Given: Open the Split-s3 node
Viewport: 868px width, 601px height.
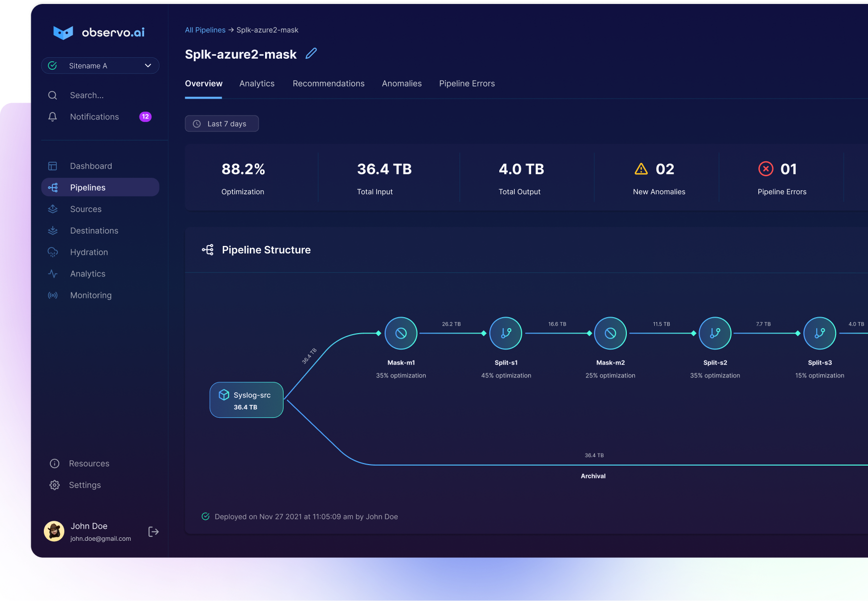Looking at the screenshot, I should [x=820, y=333].
